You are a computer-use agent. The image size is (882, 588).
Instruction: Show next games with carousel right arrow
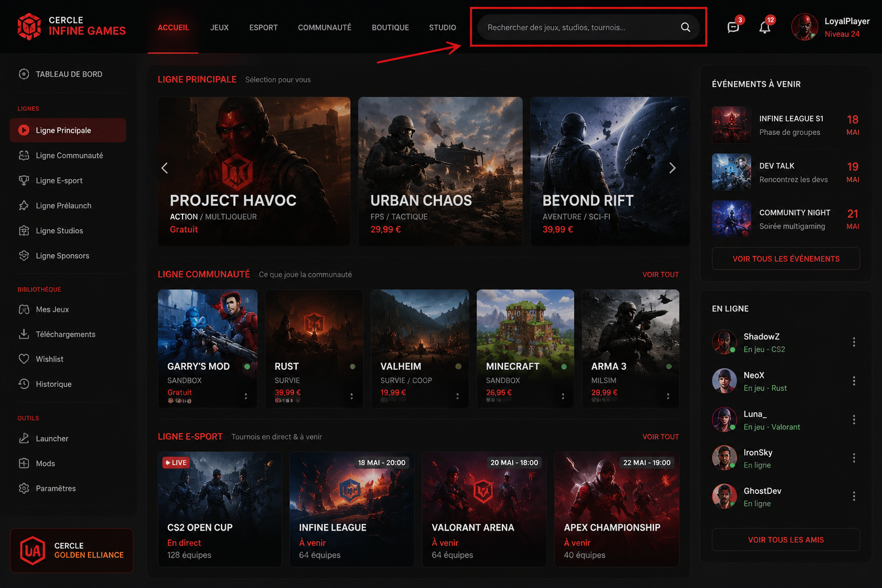point(672,168)
